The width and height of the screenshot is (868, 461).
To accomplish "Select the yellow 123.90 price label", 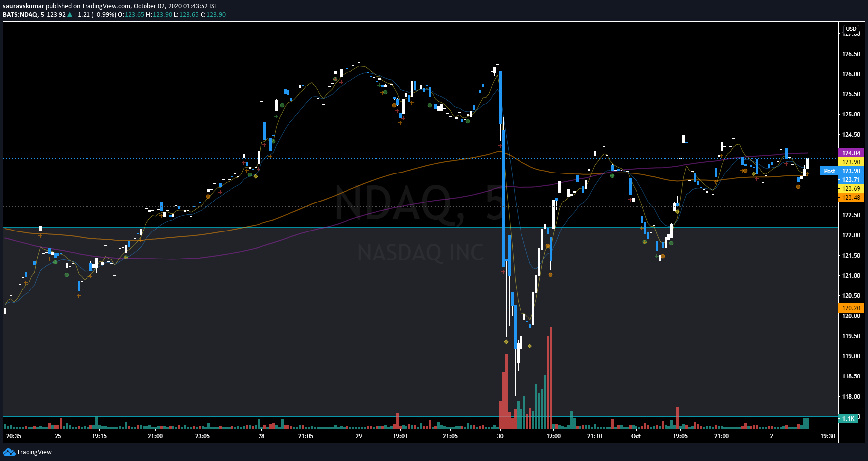I will (x=851, y=162).
